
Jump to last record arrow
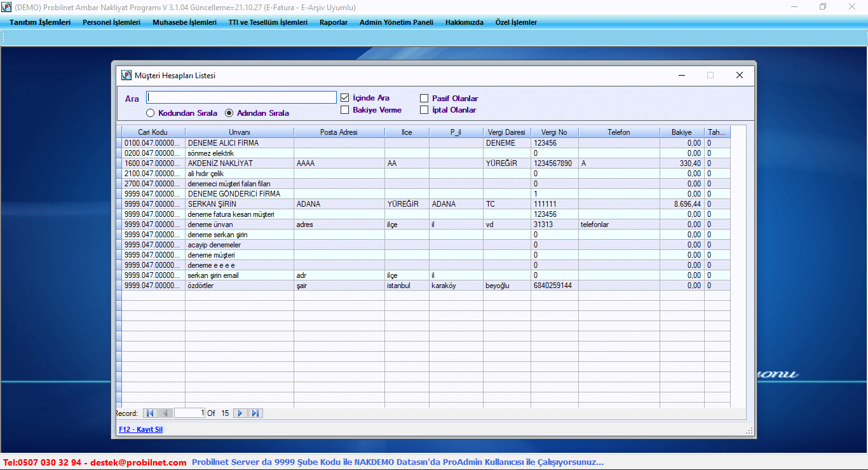[255, 413]
